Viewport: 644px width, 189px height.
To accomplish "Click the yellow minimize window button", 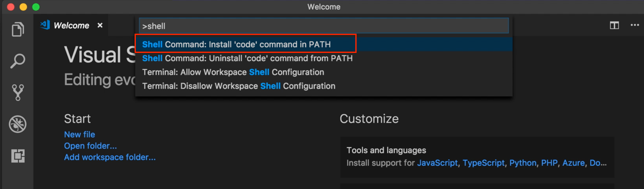I will pyautogui.click(x=23, y=7).
